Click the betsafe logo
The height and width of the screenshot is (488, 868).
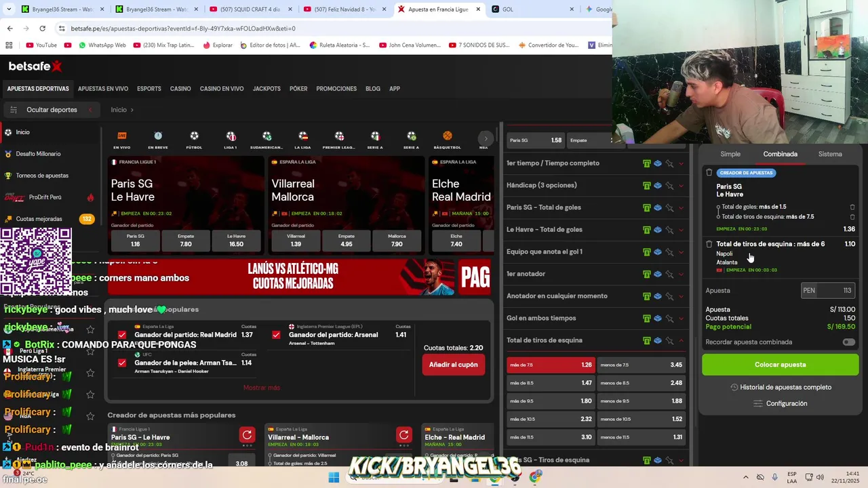tap(35, 66)
